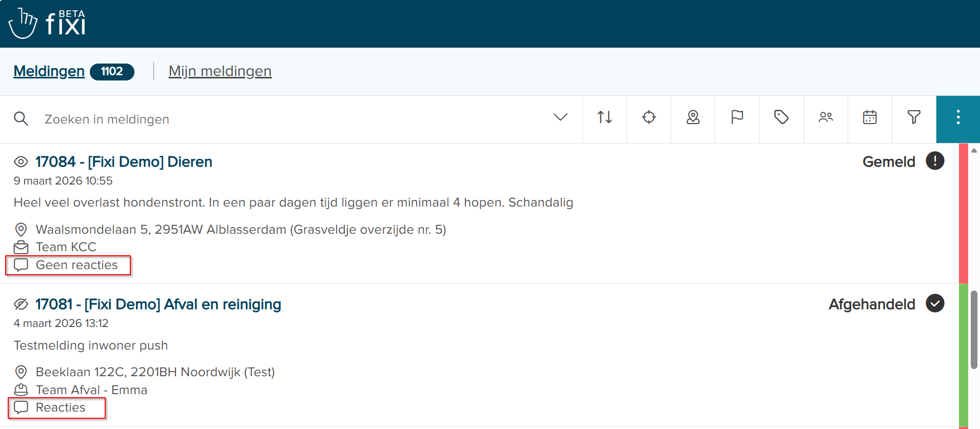Click the Geen reacties comment icon
Screen dimensions: 980x429
tap(21, 265)
